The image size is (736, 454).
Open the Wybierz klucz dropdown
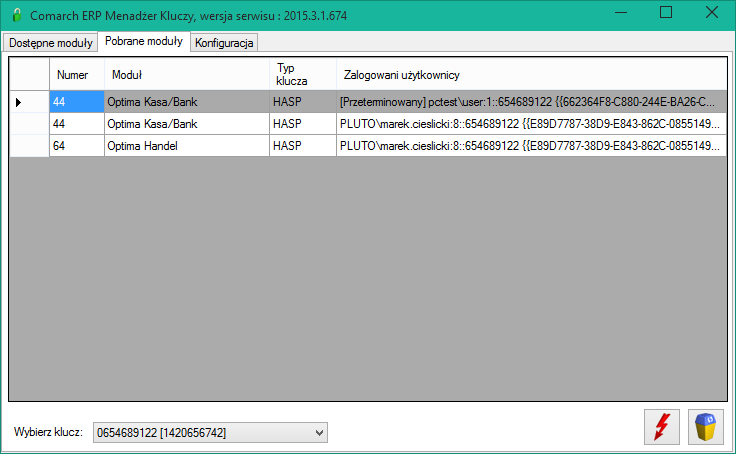pos(210,432)
